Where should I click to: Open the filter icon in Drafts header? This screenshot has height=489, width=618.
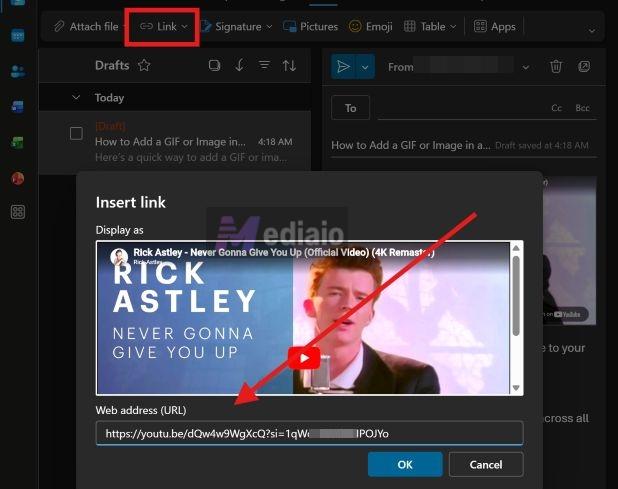pos(264,65)
